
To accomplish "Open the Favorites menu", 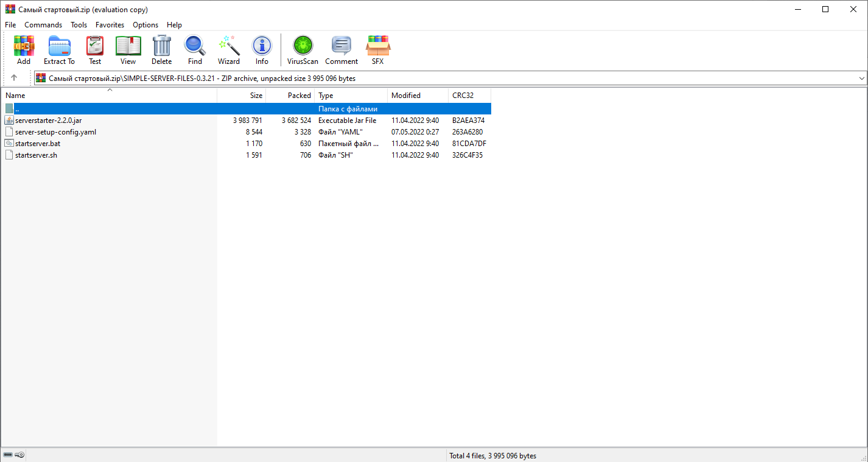I will [110, 25].
